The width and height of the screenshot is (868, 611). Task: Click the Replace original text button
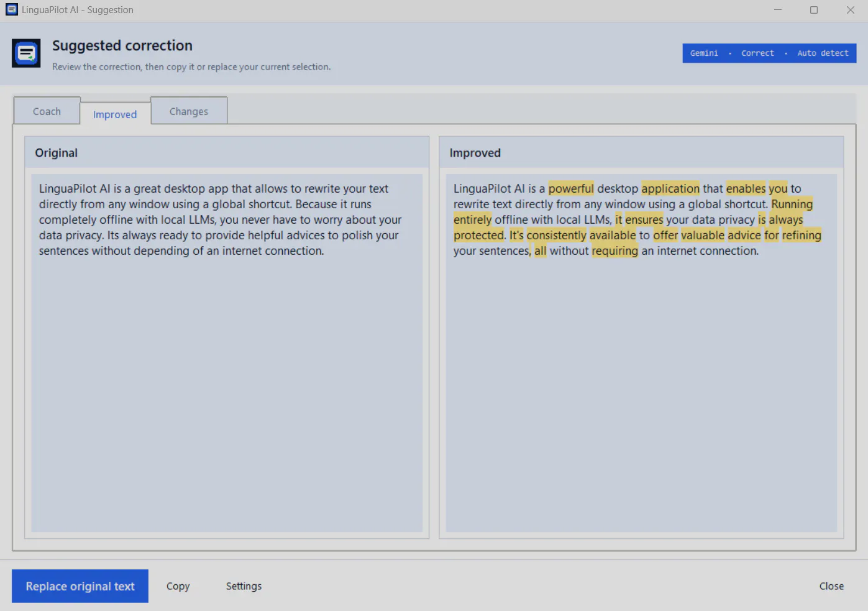[x=80, y=586]
